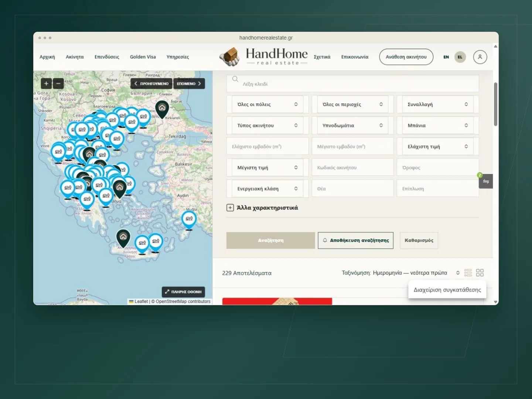Click the Λέξη-κλειδί keyword field
Screen dimensions: 532x399
click(353, 84)
